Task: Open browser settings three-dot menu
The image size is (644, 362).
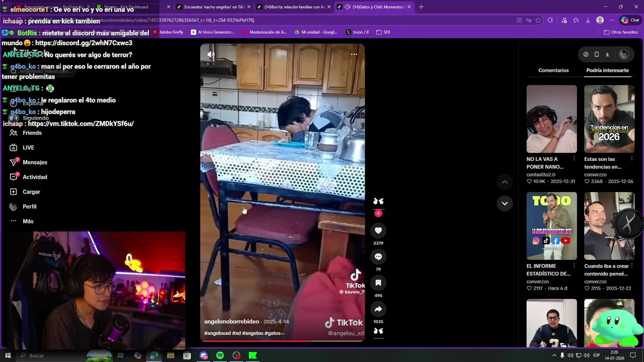Action: 612,20
